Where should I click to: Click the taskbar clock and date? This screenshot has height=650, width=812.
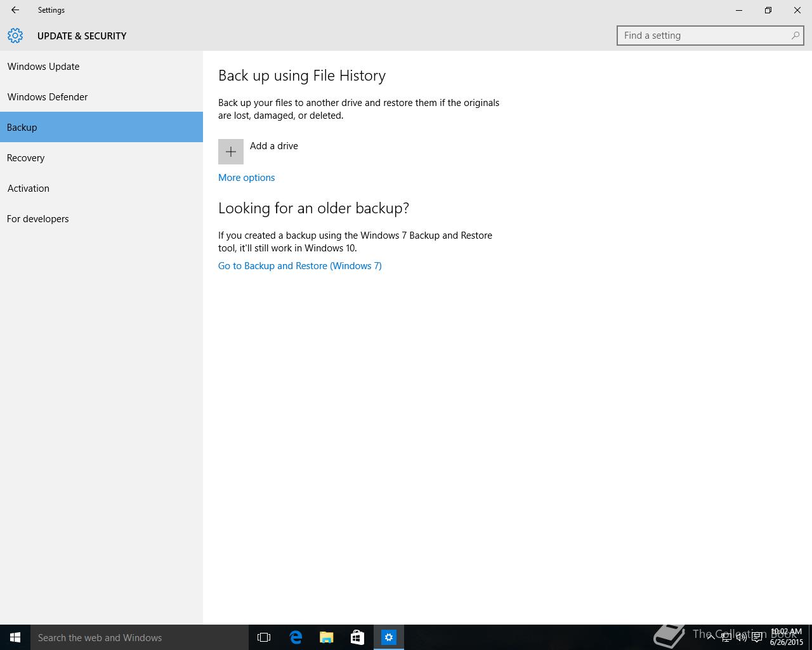point(787,637)
